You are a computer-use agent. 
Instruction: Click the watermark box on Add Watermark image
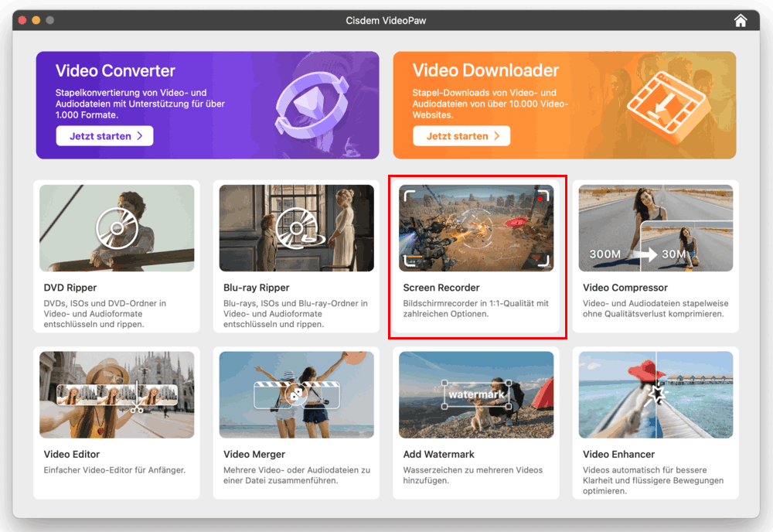coord(476,394)
